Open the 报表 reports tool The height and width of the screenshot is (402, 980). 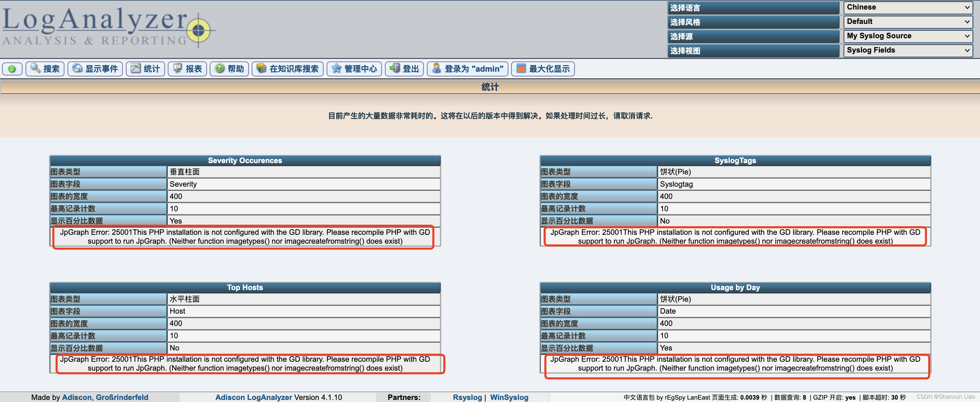[x=187, y=69]
